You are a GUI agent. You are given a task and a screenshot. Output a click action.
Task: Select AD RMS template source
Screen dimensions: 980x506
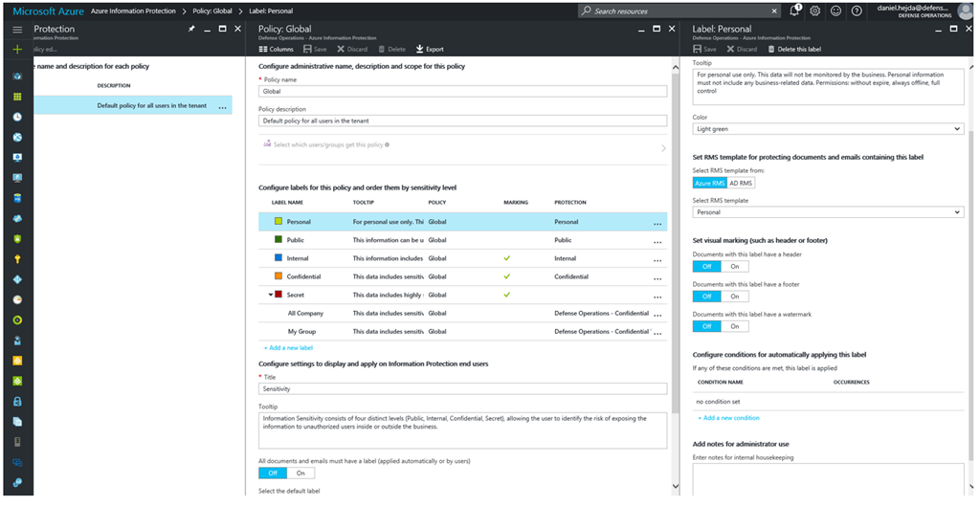click(x=742, y=183)
